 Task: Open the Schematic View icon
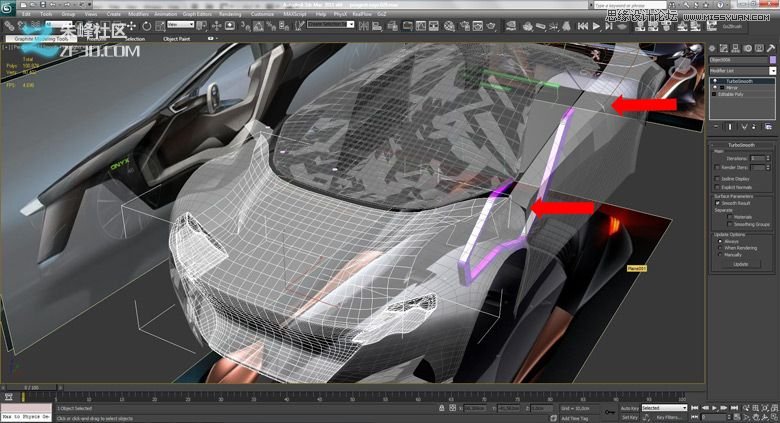coord(434,25)
